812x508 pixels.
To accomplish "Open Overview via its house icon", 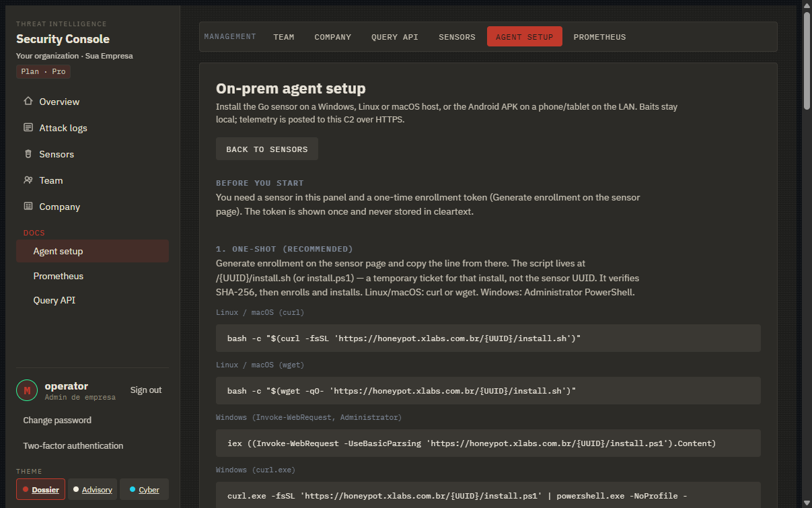I will [x=28, y=102].
